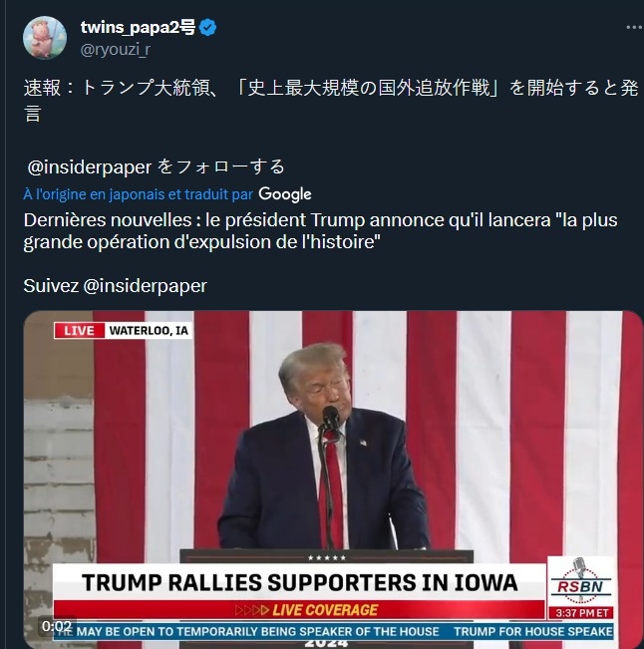Click the Google logo beside translation notice

click(285, 194)
